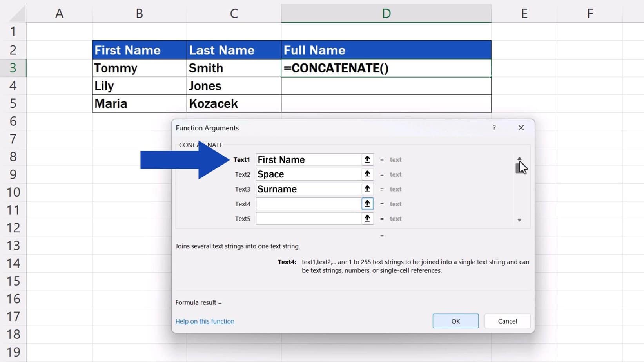Select column header D
644x362 pixels.
point(386,13)
